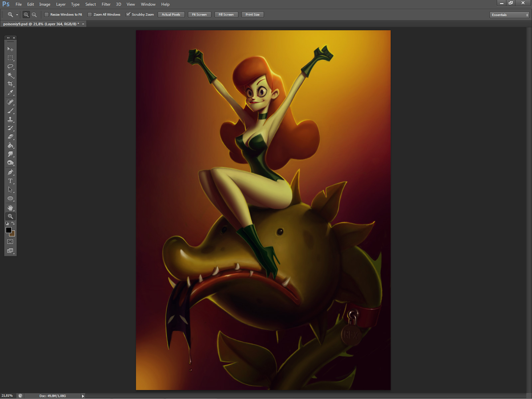Select the Zoom tool in Tools panel

tap(10, 216)
